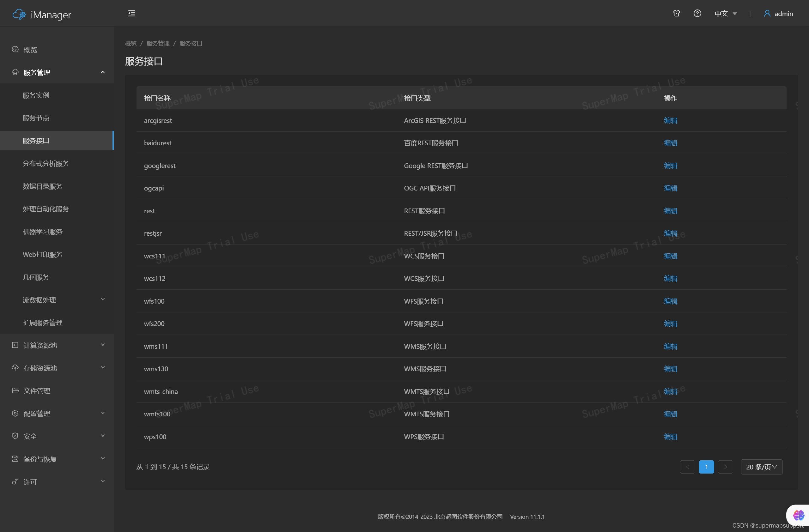The width and height of the screenshot is (809, 532).
Task: Select page 1 in pagination
Action: pyautogui.click(x=706, y=467)
